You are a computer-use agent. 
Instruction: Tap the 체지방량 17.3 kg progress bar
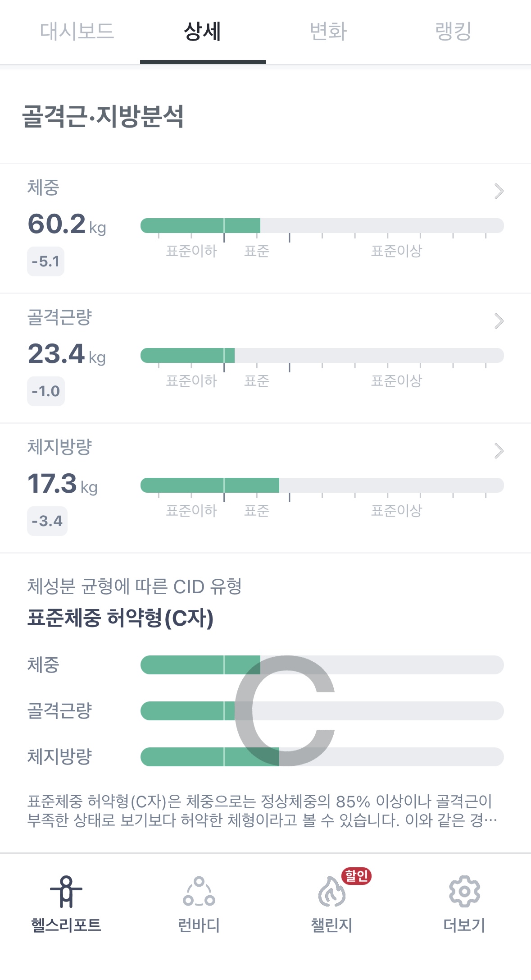pos(322,485)
